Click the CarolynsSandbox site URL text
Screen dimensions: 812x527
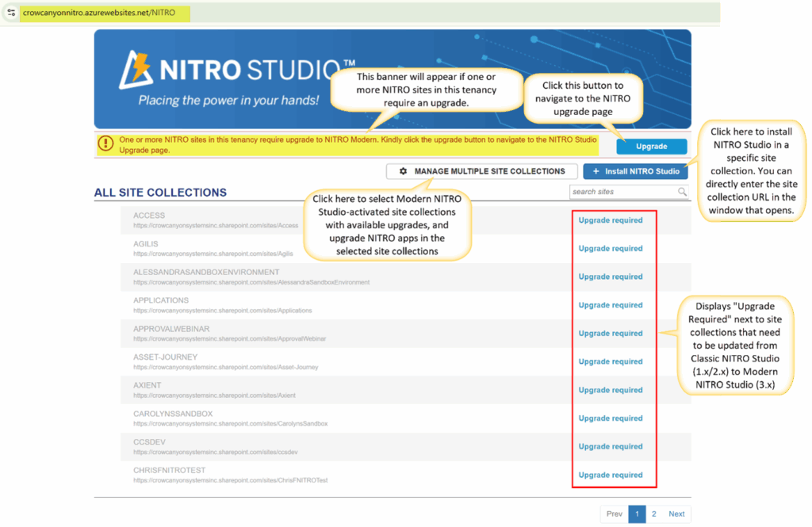(x=231, y=423)
